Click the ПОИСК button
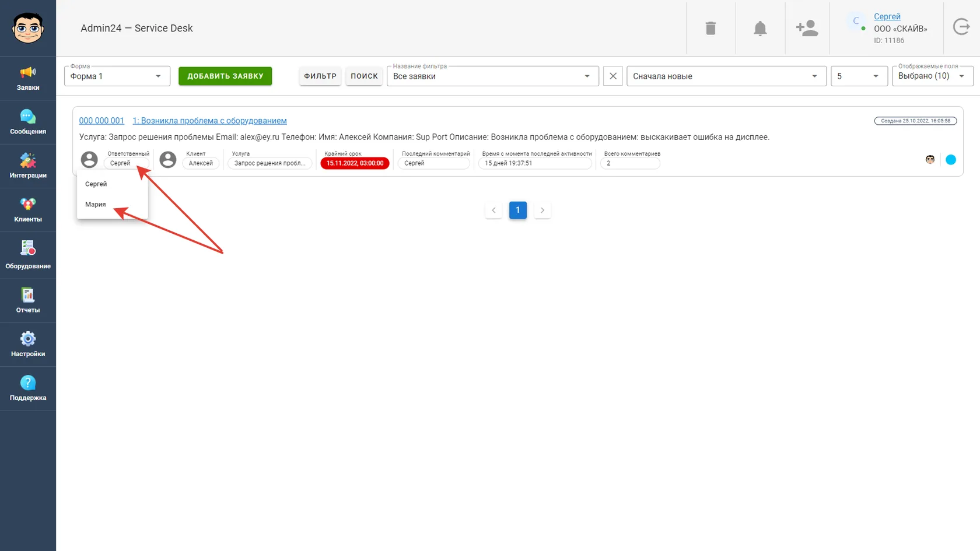Screen dimensions: 980x551 [x=365, y=76]
